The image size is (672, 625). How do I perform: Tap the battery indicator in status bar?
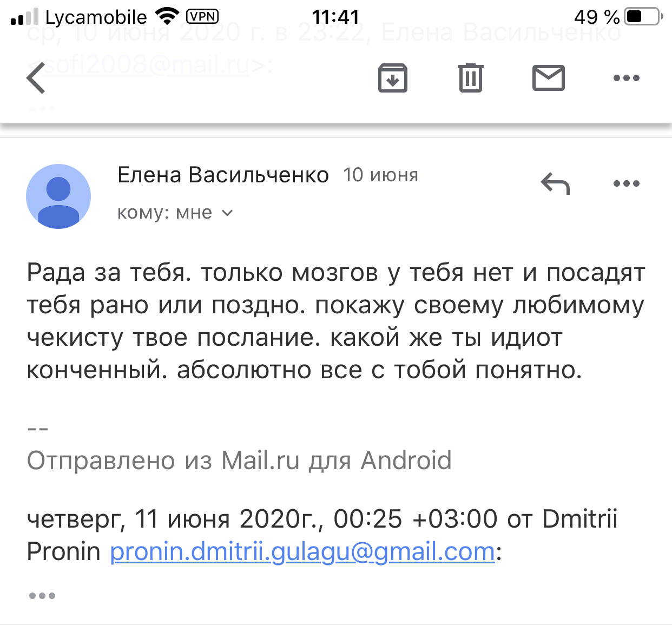pyautogui.click(x=643, y=17)
